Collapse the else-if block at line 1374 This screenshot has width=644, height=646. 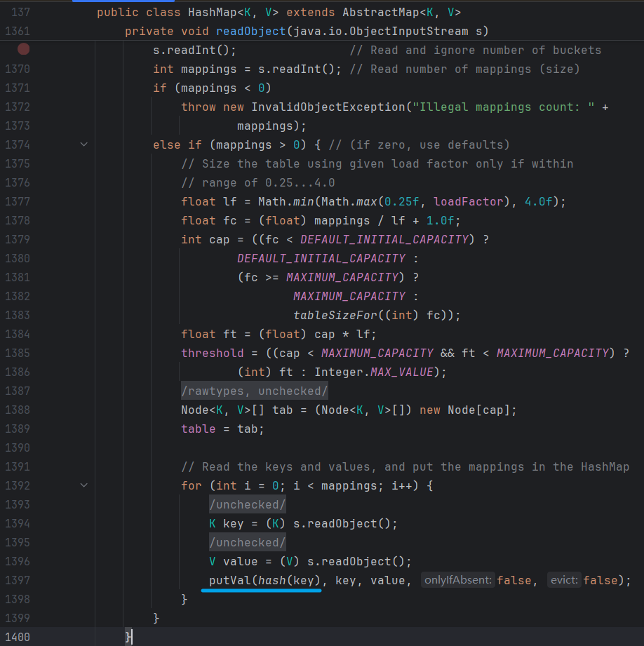[83, 144]
